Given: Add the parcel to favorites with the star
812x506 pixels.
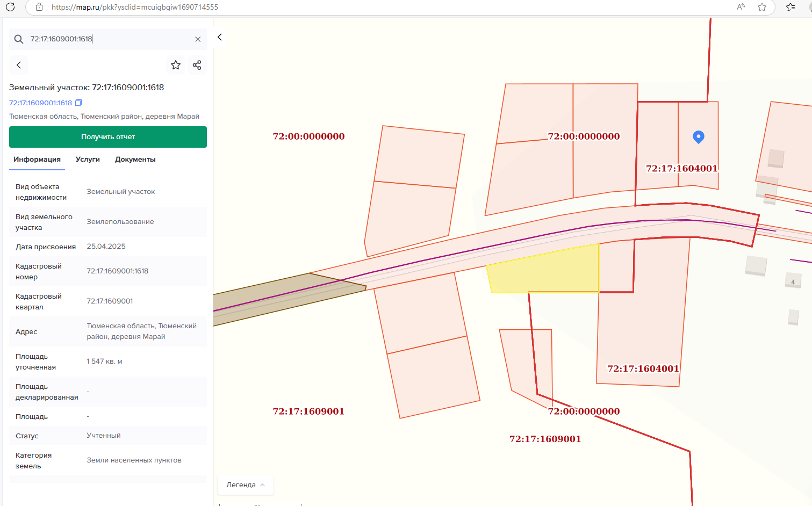Looking at the screenshot, I should [176, 65].
